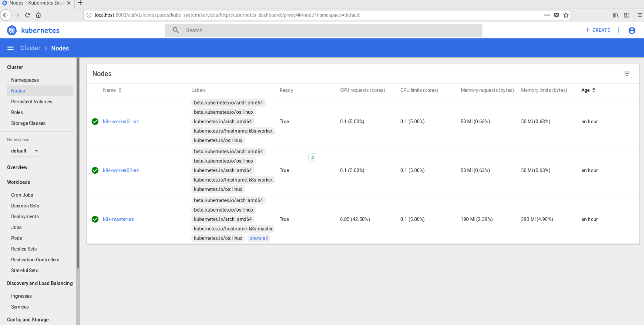Go back with browser back arrow
Image resolution: width=644 pixels, height=325 pixels.
[6, 15]
